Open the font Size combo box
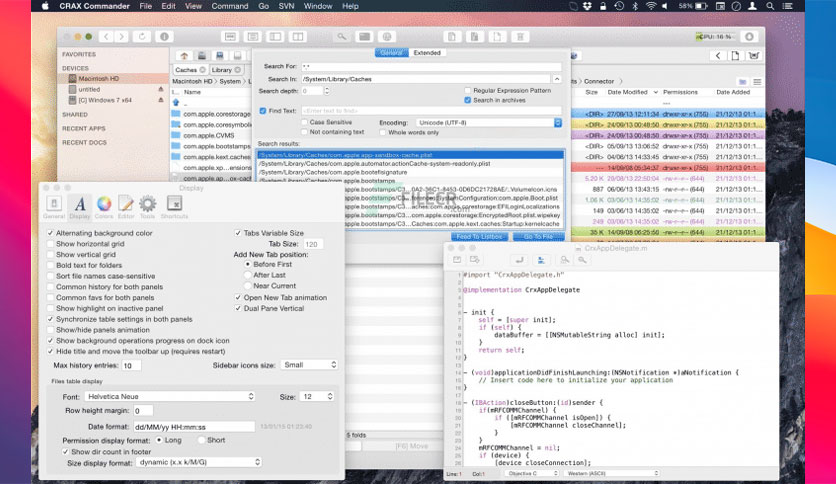The height and width of the screenshot is (484, 836). pos(317,397)
